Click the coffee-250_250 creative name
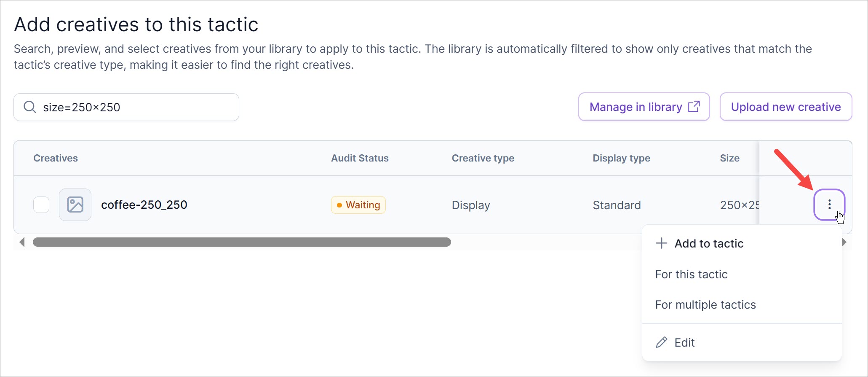The width and height of the screenshot is (868, 377). pyautogui.click(x=144, y=205)
